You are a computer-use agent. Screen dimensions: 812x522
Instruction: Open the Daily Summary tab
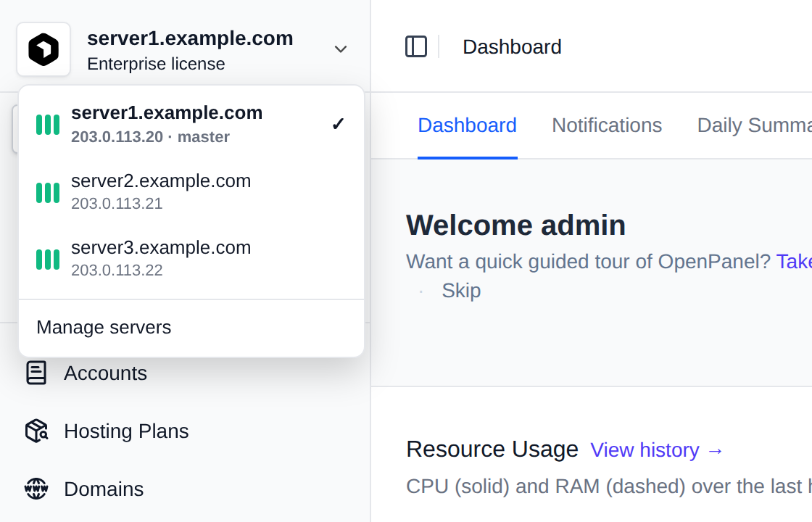(x=755, y=125)
